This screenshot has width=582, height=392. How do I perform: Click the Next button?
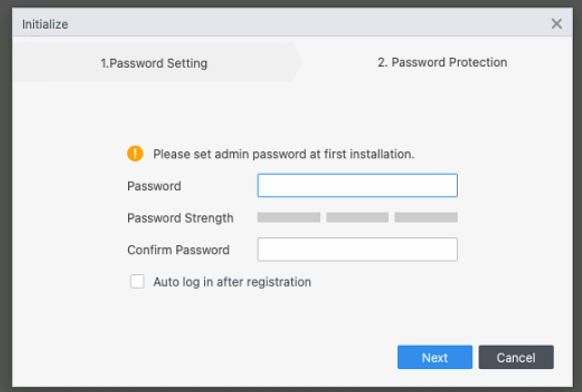[435, 357]
